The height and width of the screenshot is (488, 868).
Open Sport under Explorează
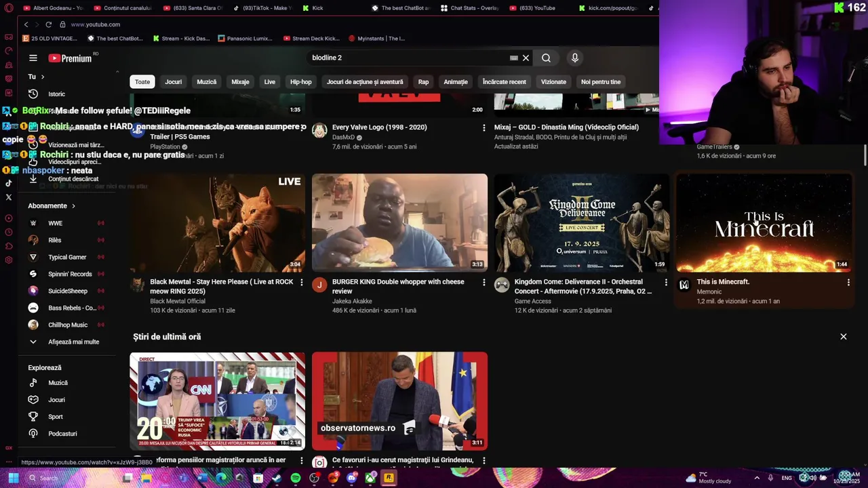tap(66, 417)
